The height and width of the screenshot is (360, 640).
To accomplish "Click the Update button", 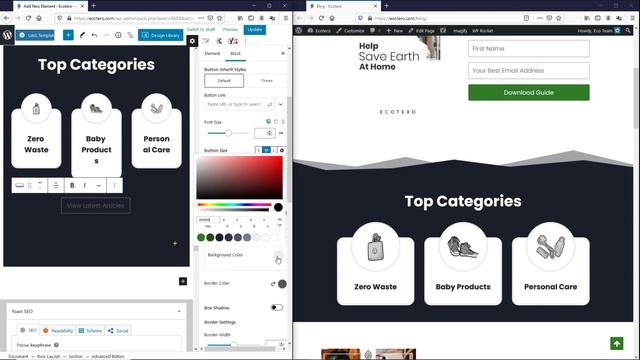I will pos(255,30).
